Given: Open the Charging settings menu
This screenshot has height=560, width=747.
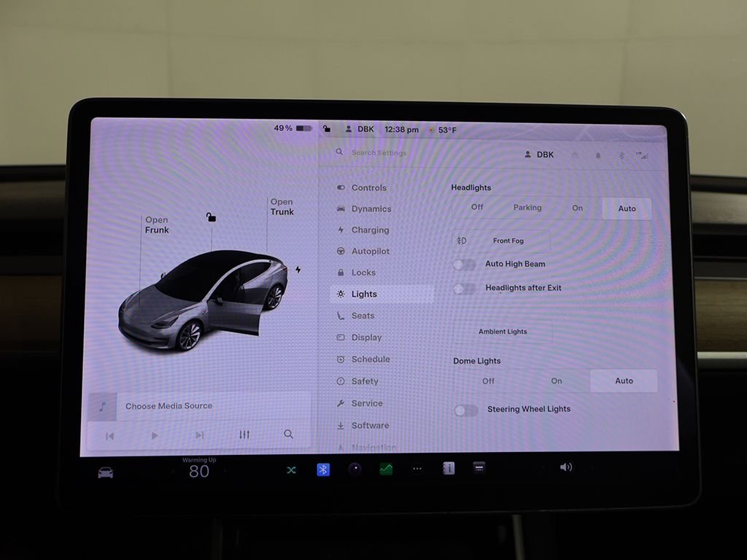Looking at the screenshot, I should click(x=370, y=230).
